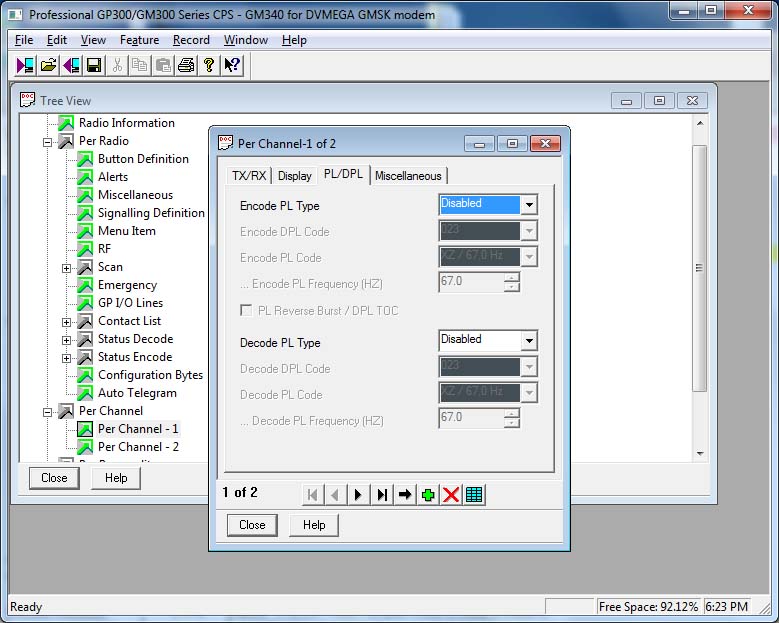779x623 pixels.
Task: Click the Radio Information tree icon
Action: click(x=66, y=123)
